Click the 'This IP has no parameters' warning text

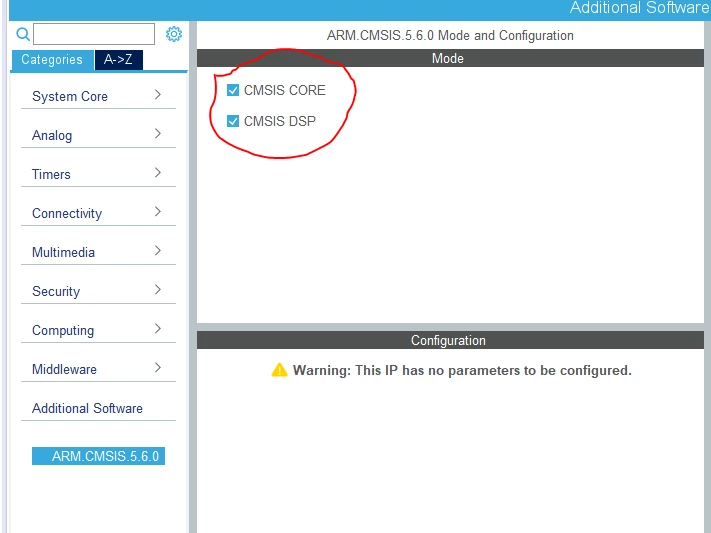coord(462,371)
